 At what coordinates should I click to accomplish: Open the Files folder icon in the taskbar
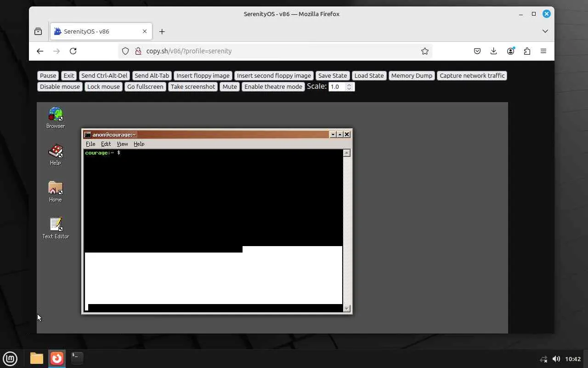pos(37,358)
